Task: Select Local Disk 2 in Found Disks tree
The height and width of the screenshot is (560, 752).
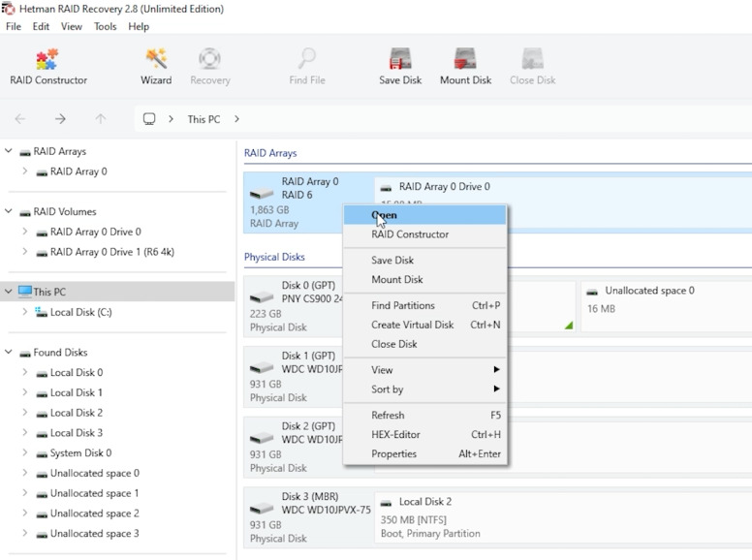Action: click(x=77, y=413)
